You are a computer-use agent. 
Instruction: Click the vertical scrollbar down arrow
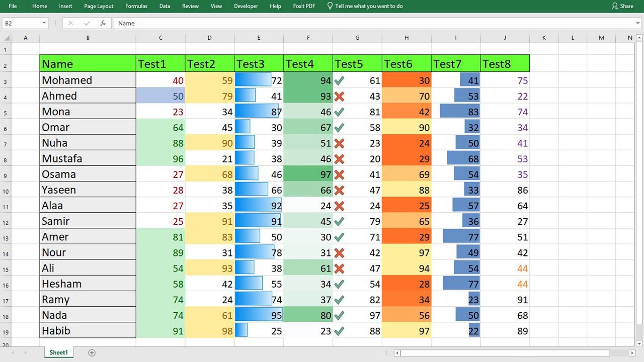639,343
